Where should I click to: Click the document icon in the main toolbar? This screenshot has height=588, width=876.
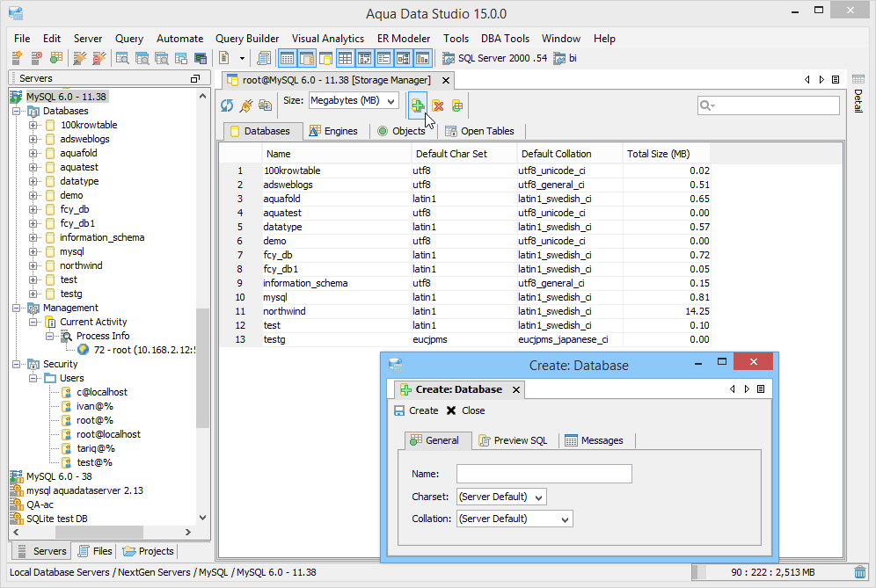click(x=224, y=57)
